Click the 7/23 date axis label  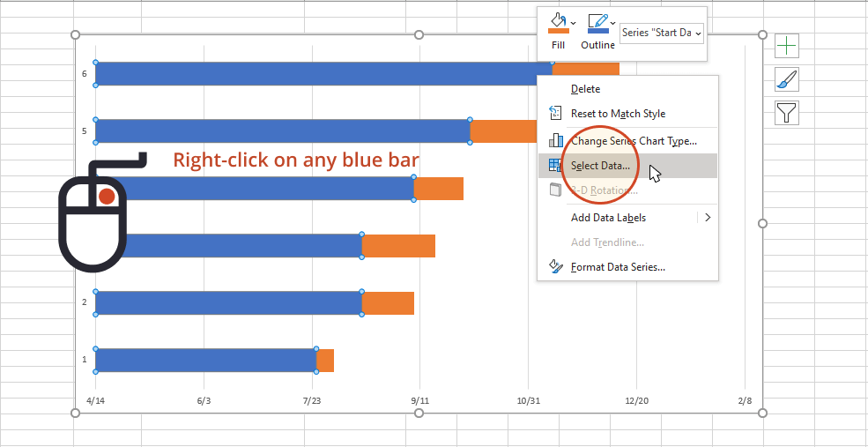[x=312, y=400]
